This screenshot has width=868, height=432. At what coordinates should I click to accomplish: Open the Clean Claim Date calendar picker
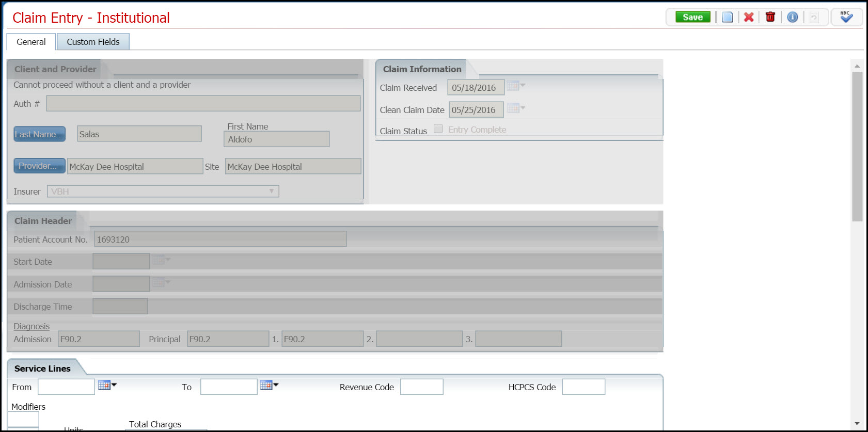point(515,108)
